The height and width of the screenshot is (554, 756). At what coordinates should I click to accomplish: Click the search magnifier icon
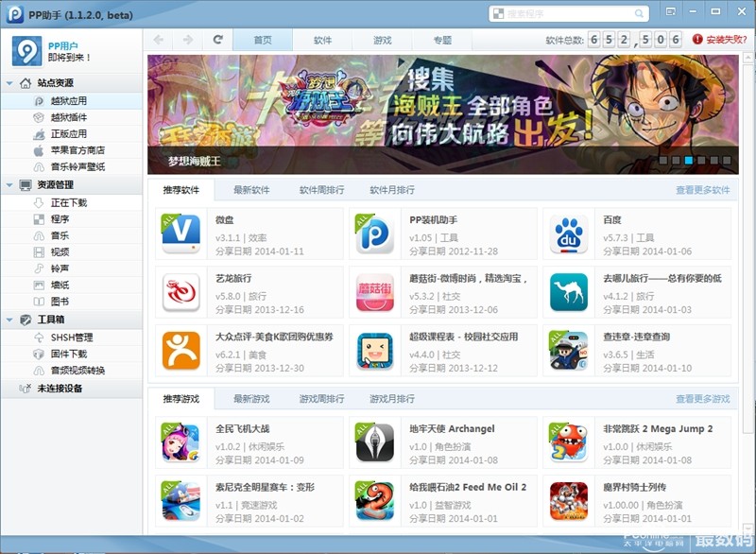pos(640,13)
